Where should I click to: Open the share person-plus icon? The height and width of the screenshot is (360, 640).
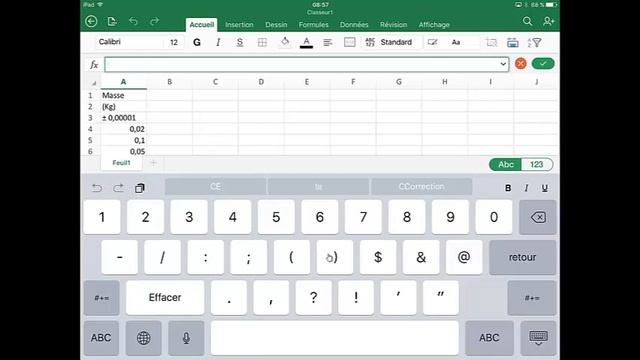coord(549,21)
